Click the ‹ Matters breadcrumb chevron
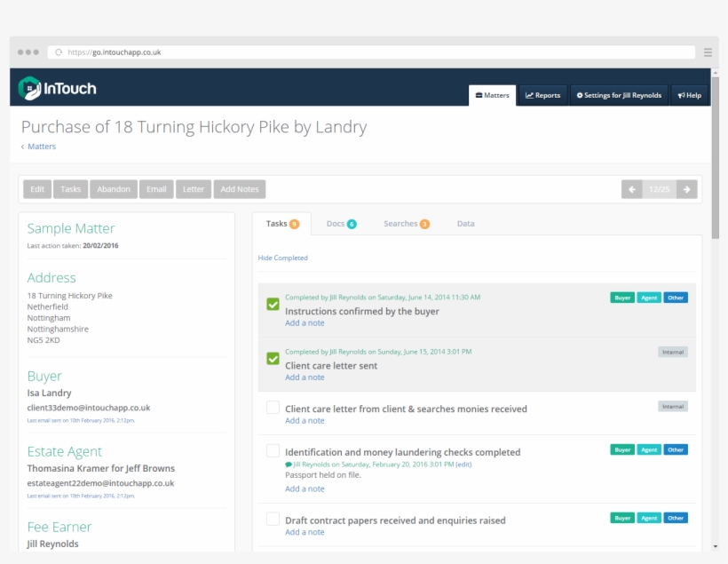 (x=24, y=146)
